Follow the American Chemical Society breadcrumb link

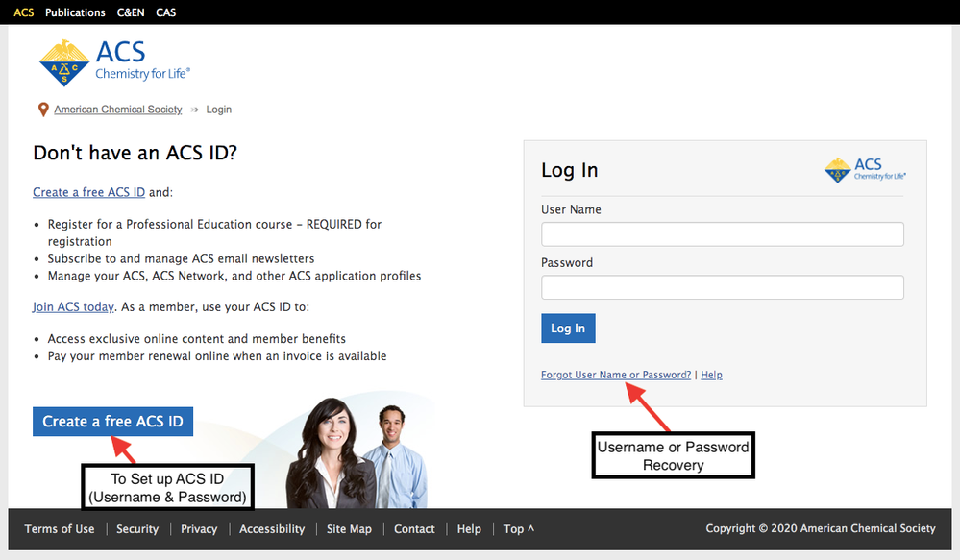[x=117, y=110]
